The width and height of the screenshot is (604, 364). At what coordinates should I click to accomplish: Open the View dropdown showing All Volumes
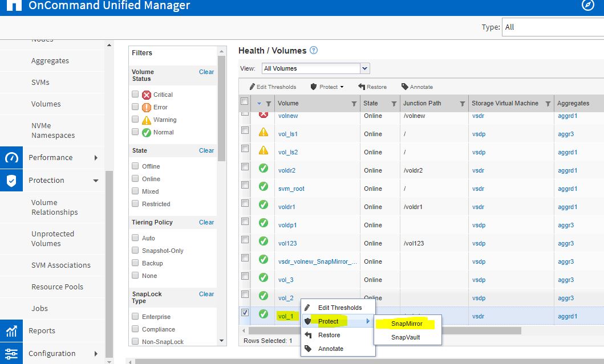(364, 68)
